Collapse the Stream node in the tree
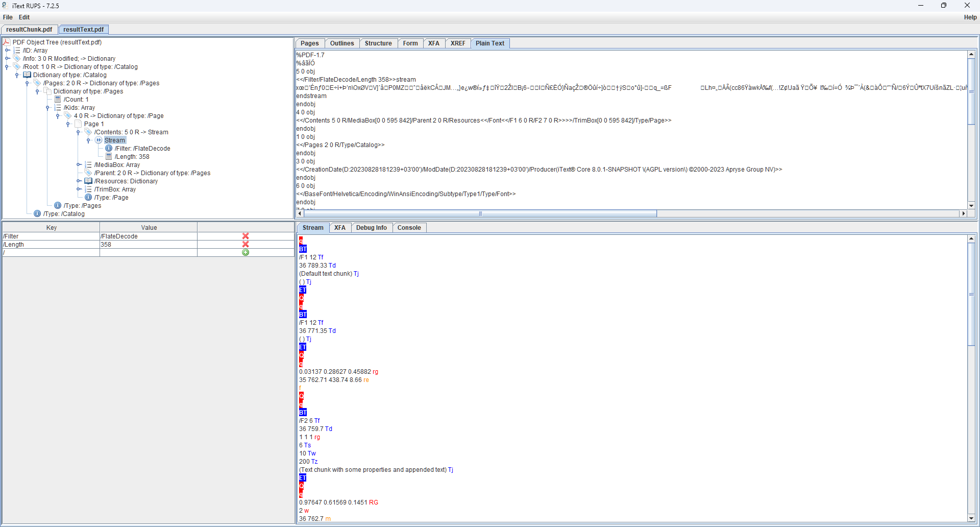The image size is (980, 527). [x=89, y=140]
